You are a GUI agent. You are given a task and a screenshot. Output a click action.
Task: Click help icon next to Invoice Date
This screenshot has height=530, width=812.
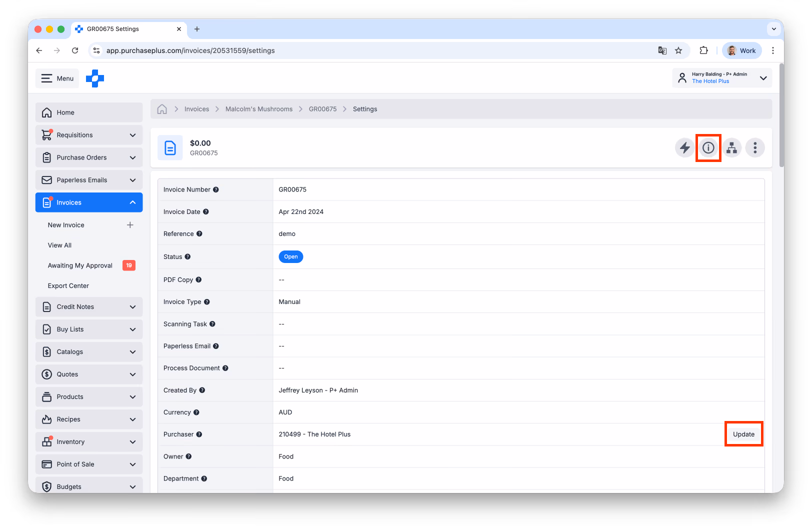(206, 212)
